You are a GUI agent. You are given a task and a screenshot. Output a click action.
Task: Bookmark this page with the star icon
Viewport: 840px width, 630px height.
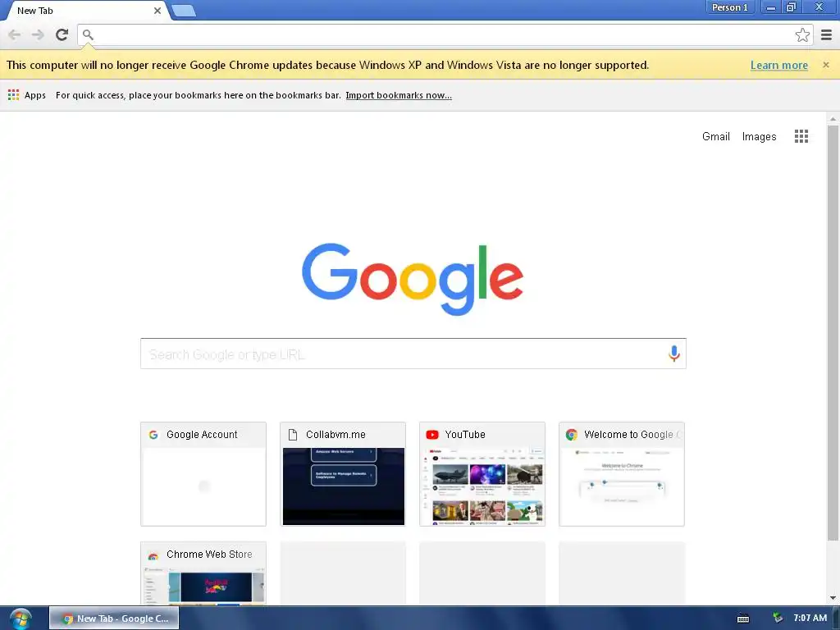click(x=802, y=34)
